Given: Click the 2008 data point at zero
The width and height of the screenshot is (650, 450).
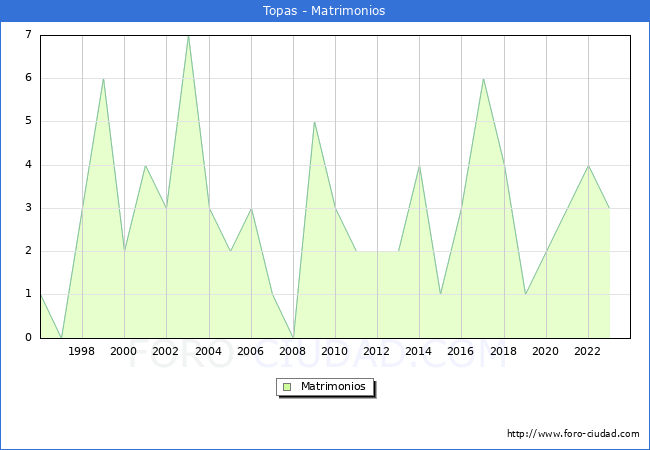Looking at the screenshot, I should click(293, 337).
